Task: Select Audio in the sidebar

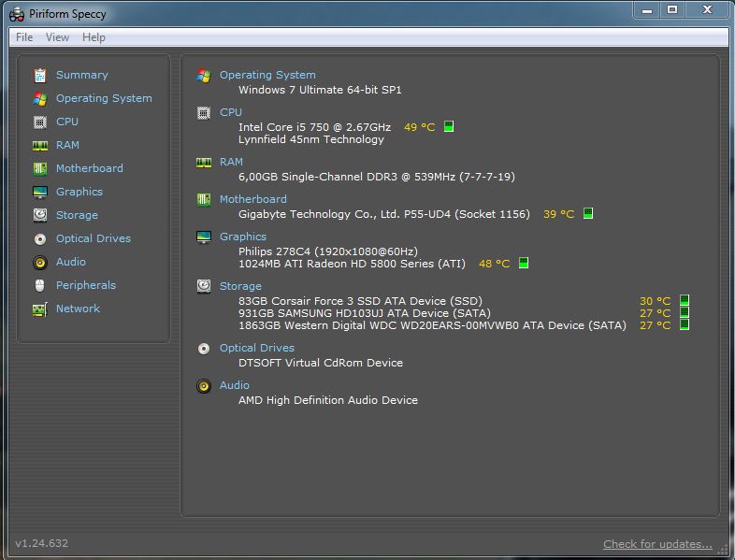Action: click(71, 262)
